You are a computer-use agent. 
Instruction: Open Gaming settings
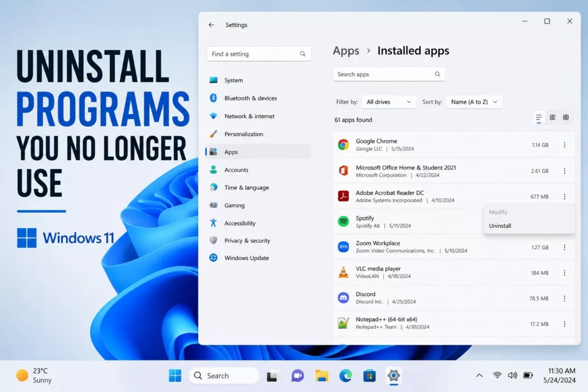point(258,205)
